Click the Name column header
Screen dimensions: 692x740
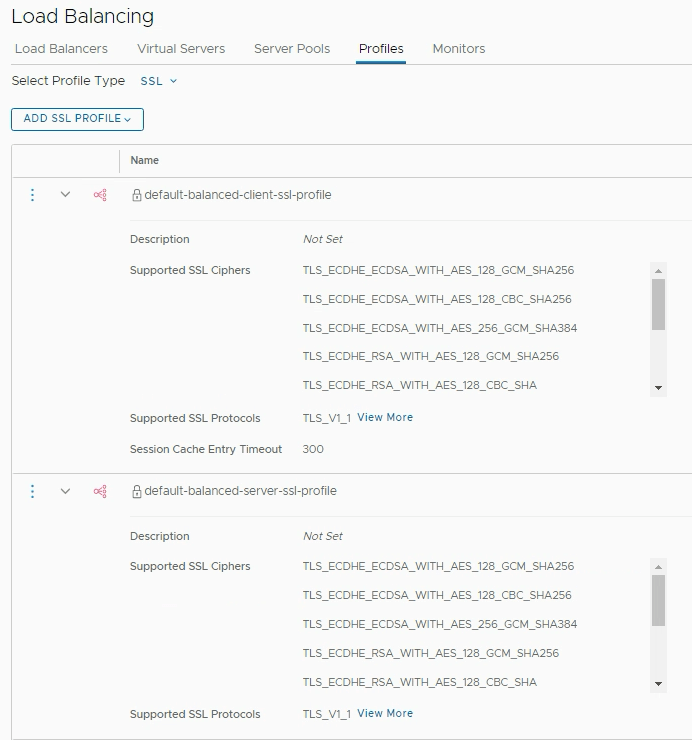coord(145,160)
